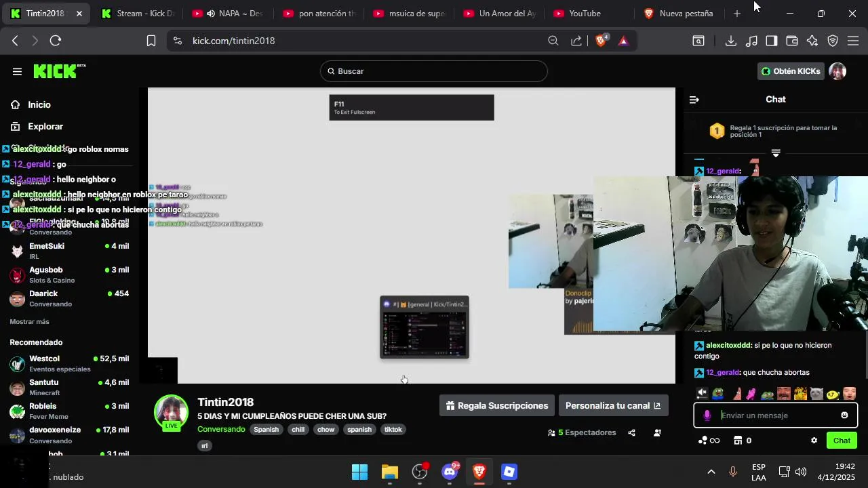Switch to Un Amor del Ay tab
868x488 pixels.
coord(499,14)
